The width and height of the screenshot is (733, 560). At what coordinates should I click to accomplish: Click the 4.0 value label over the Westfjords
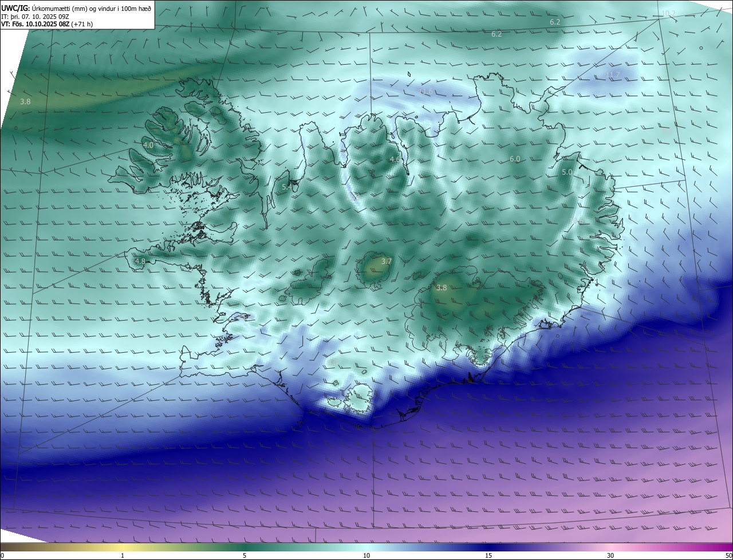pos(148,145)
